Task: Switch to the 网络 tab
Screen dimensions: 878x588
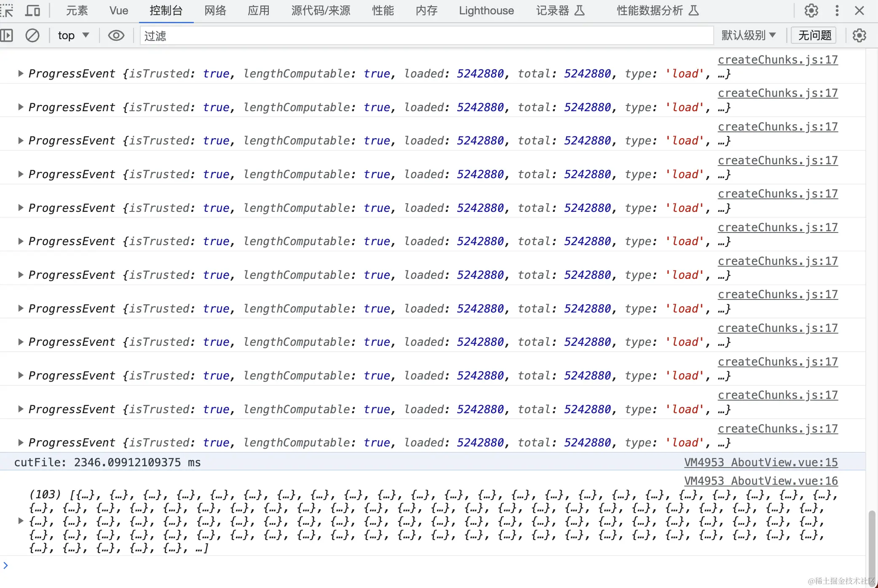Action: pyautogui.click(x=215, y=10)
